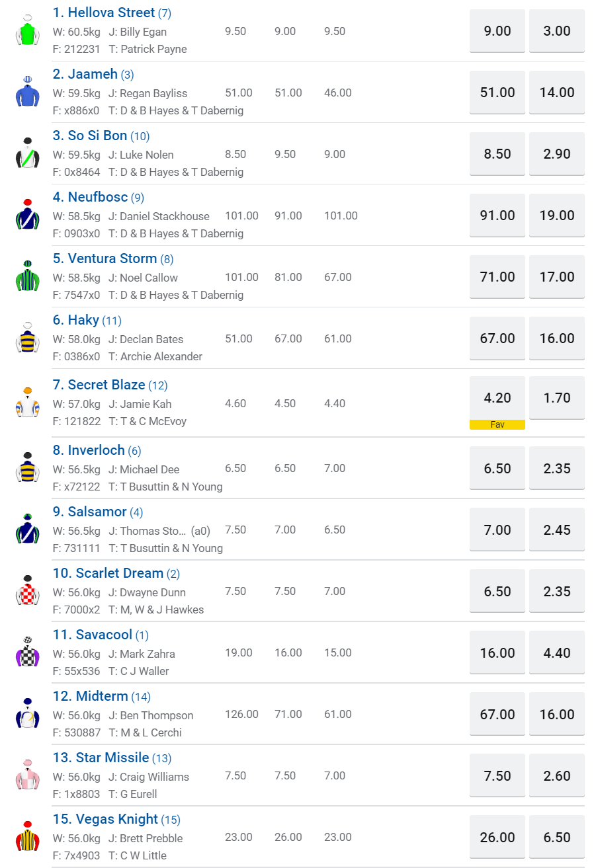
Task: Select Haky place odds 16.00
Action: [x=556, y=338]
